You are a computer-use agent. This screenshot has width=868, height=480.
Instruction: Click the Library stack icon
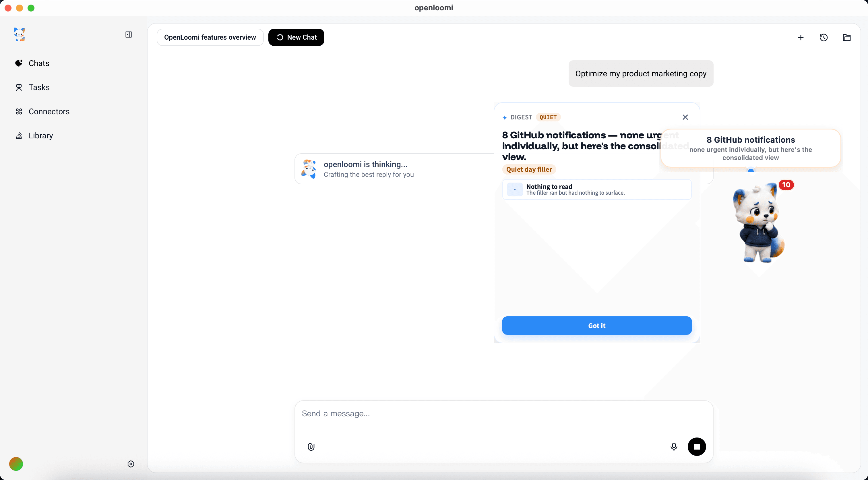point(19,136)
